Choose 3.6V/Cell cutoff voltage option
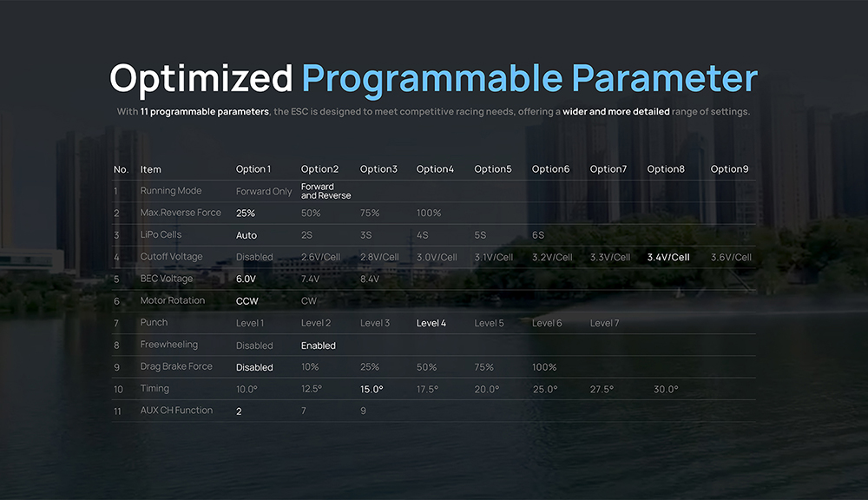Viewport: 868px width, 500px height. pyautogui.click(x=731, y=257)
